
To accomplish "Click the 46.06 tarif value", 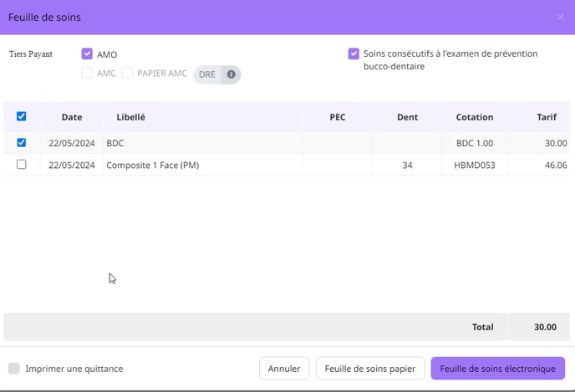I will (556, 165).
